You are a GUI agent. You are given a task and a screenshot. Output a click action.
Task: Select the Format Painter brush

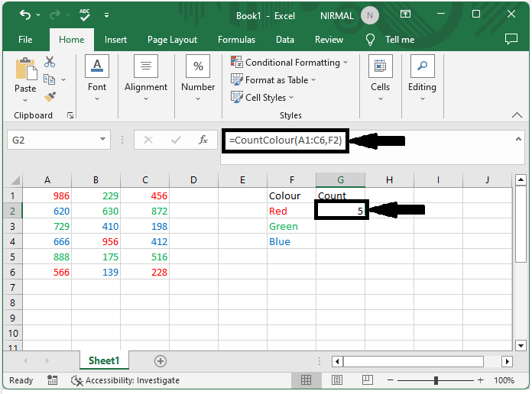[50, 97]
